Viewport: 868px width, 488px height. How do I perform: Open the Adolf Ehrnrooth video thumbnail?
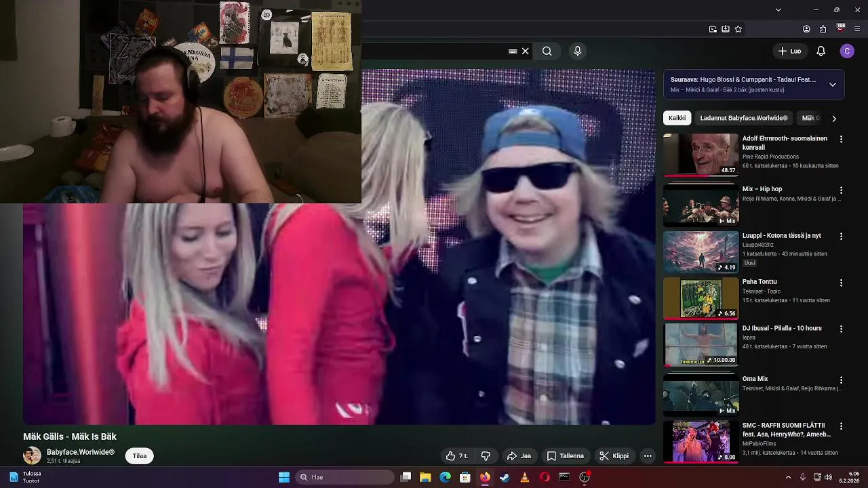point(701,155)
